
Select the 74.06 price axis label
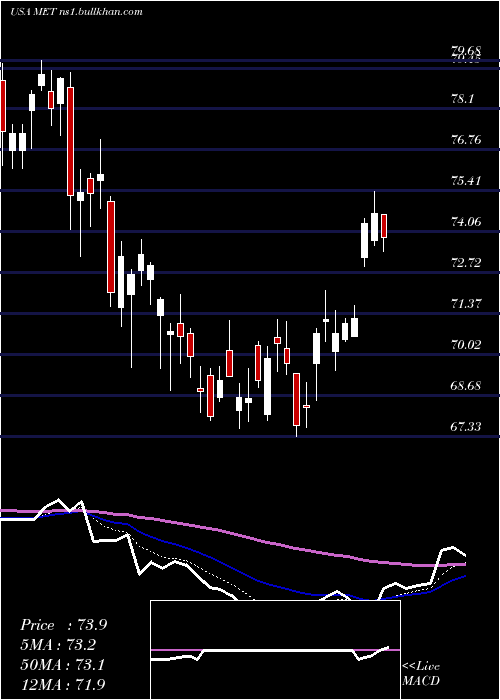466,222
